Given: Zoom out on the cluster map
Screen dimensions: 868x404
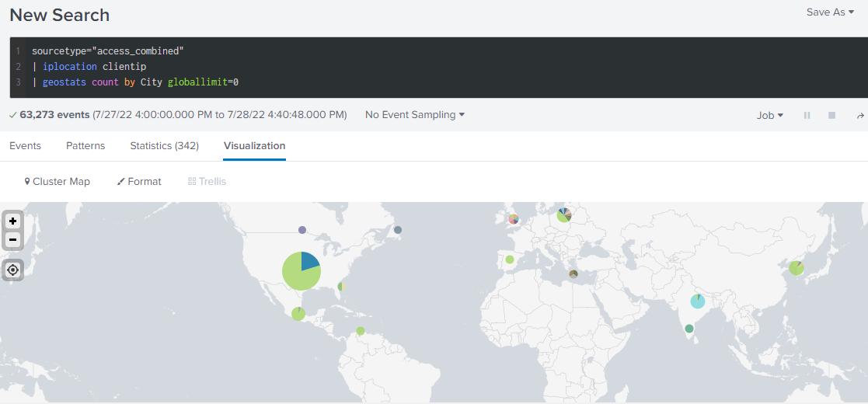Looking at the screenshot, I should coord(12,240).
